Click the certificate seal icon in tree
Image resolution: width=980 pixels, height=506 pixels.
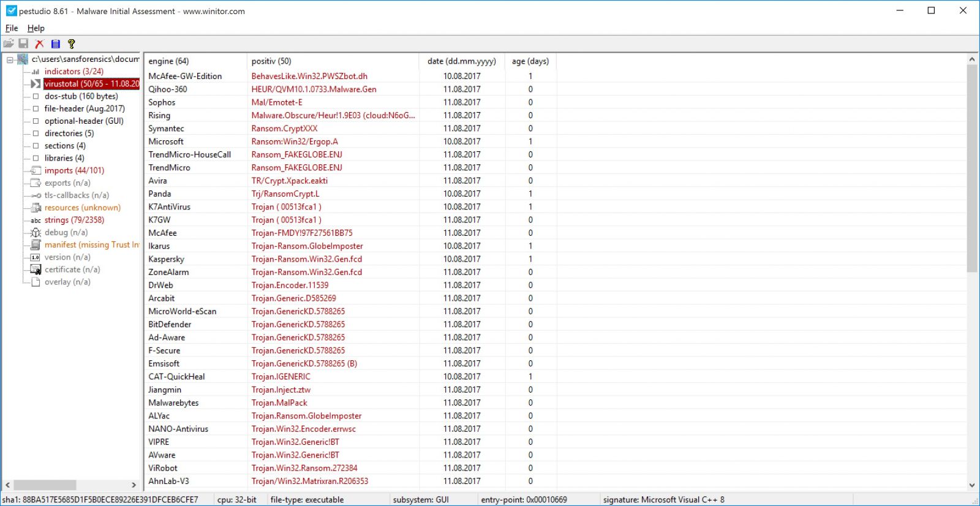pos(36,270)
